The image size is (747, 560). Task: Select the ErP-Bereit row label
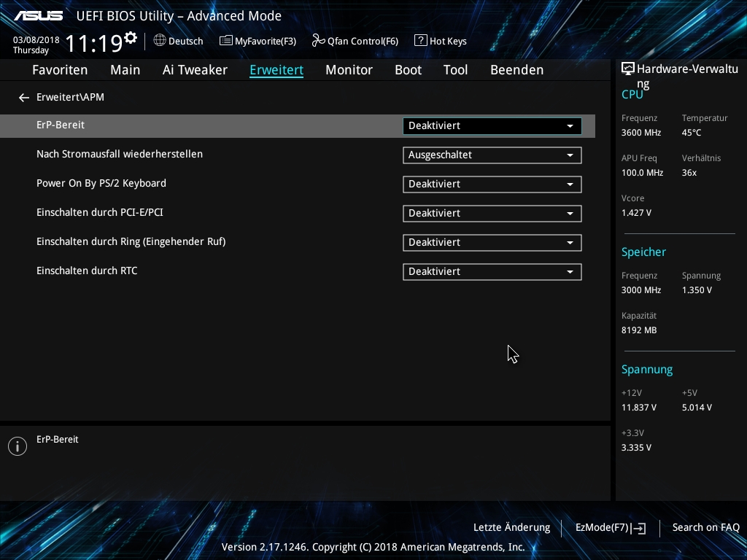pyautogui.click(x=61, y=125)
